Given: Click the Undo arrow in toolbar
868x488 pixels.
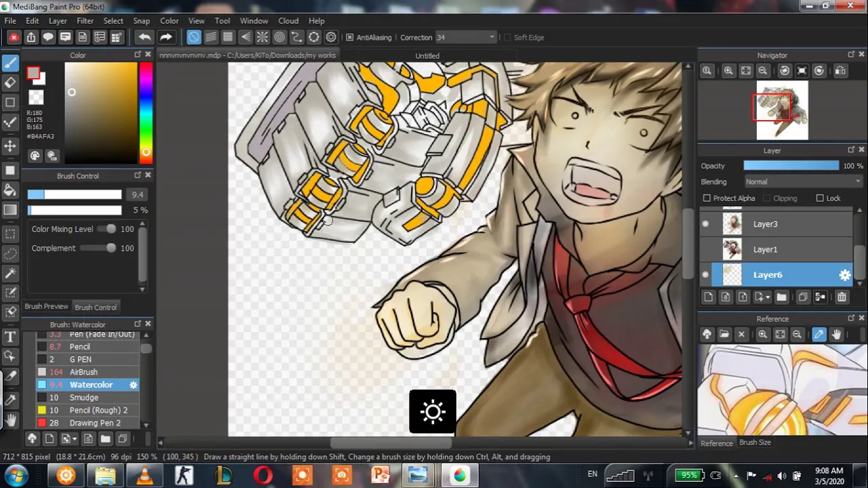Looking at the screenshot, I should click(144, 37).
